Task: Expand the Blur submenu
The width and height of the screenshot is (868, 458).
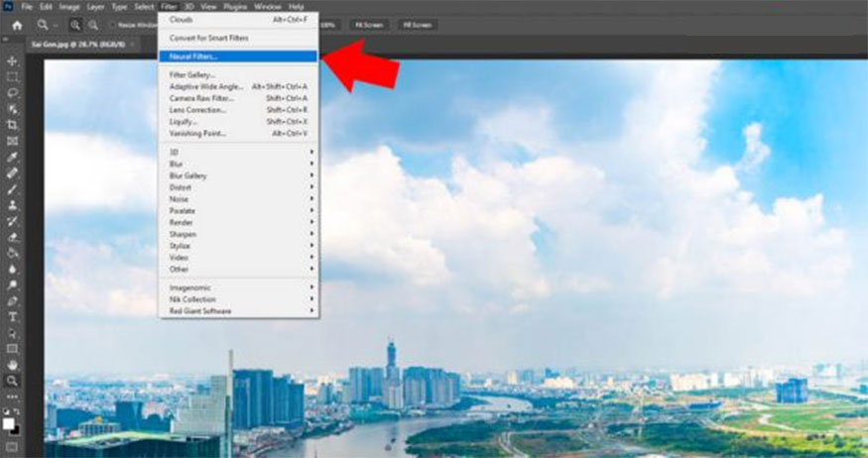Action: point(238,164)
